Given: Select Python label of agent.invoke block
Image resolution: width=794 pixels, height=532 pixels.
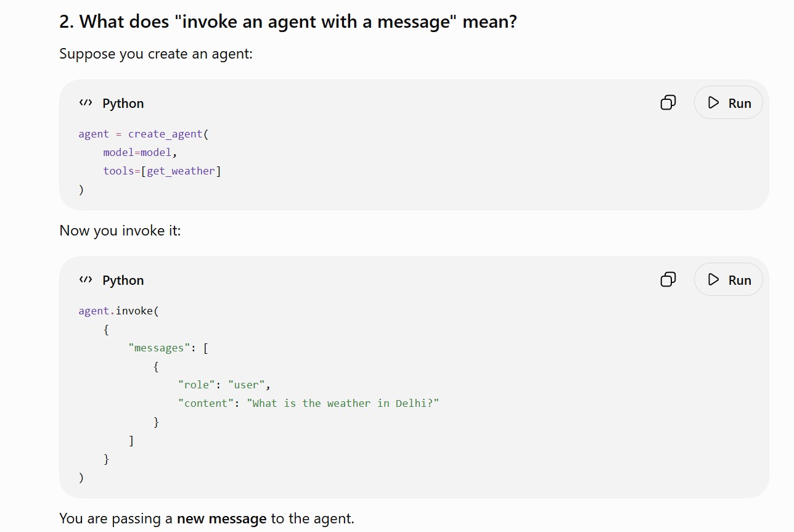Looking at the screenshot, I should (123, 280).
